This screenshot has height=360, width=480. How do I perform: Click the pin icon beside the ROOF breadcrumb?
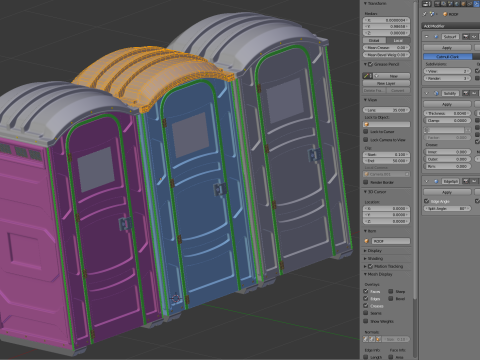[424, 14]
